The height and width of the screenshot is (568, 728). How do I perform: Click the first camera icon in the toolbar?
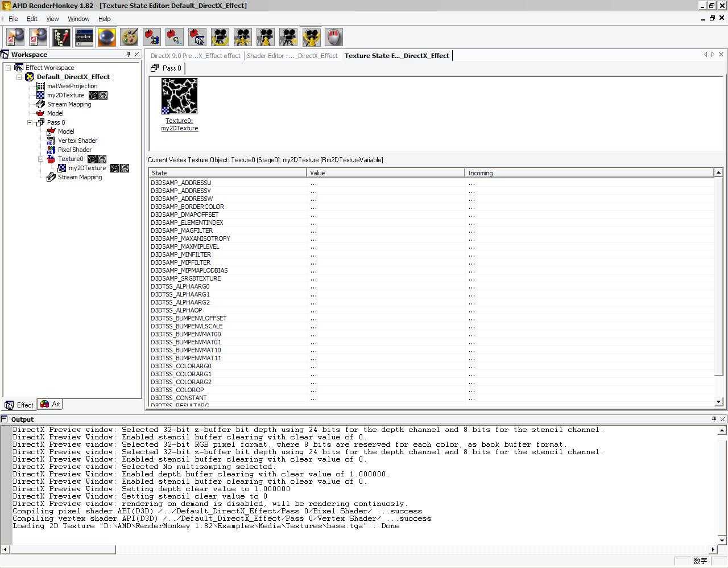pos(220,37)
